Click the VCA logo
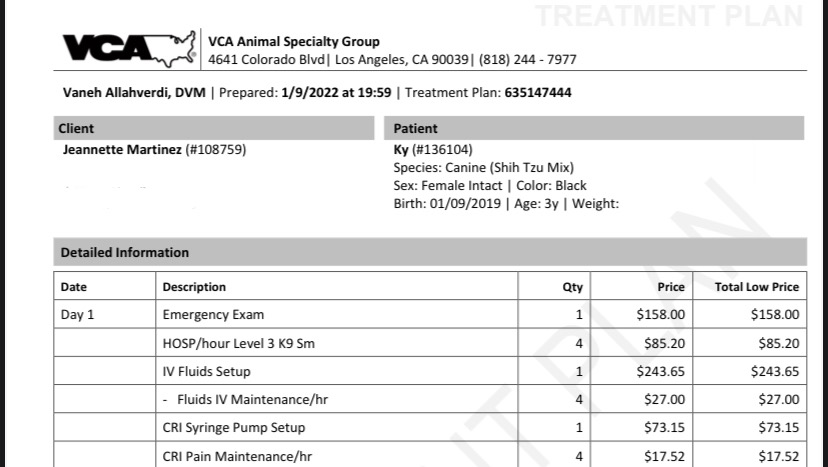Viewport: 828px width, 467px height. [x=129, y=49]
